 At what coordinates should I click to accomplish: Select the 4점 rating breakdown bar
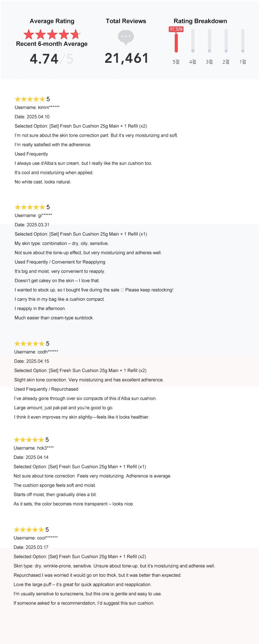(x=193, y=41)
